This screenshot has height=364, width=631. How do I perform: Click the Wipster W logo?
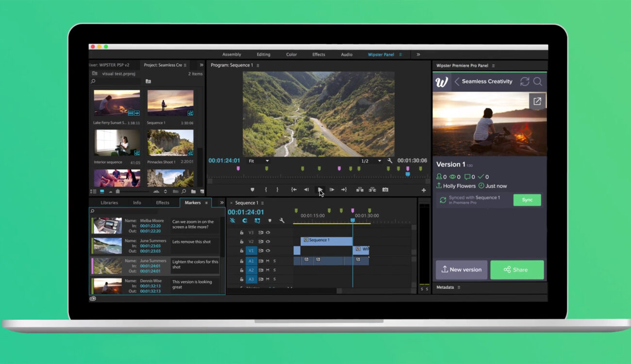tap(442, 82)
